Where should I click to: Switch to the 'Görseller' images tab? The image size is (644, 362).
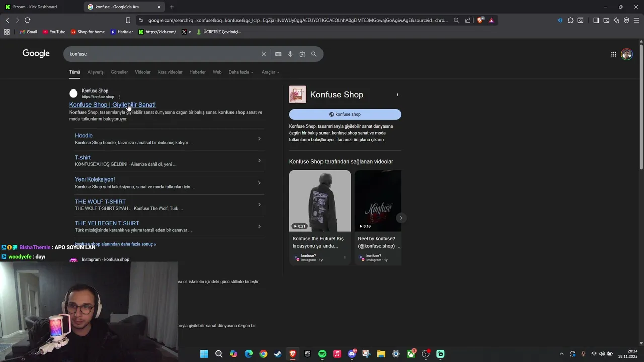point(119,72)
